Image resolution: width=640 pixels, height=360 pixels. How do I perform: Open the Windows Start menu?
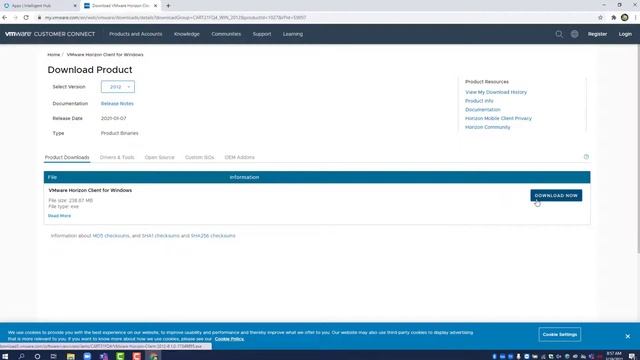(5, 356)
